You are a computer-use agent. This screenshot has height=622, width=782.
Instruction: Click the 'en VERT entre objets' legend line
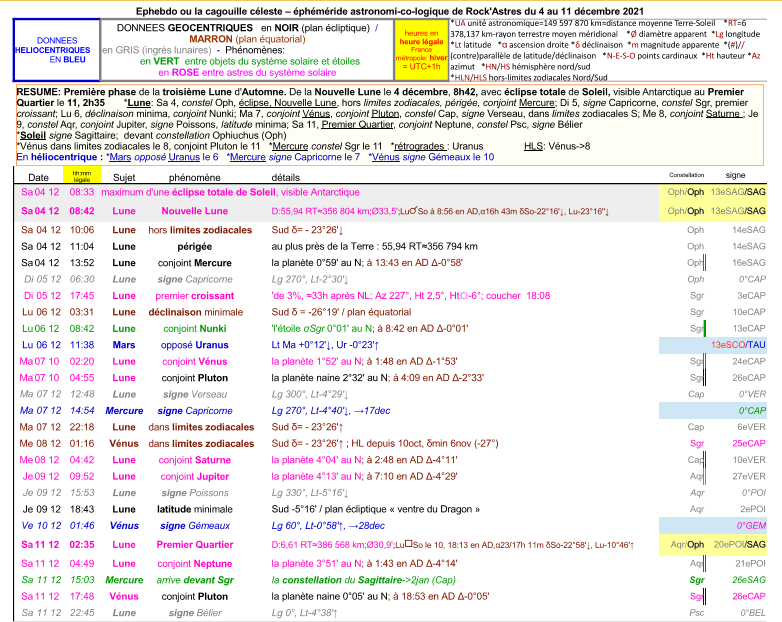tap(250, 61)
